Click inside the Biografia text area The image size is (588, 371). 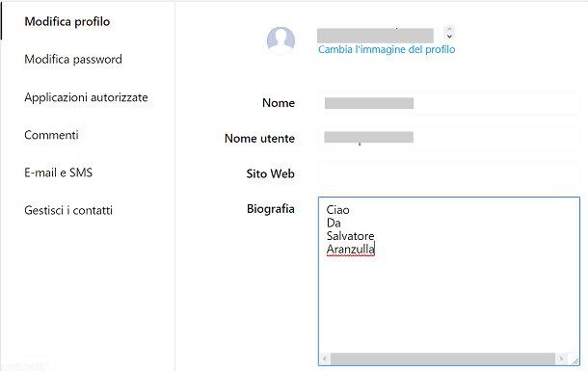tap(449, 281)
